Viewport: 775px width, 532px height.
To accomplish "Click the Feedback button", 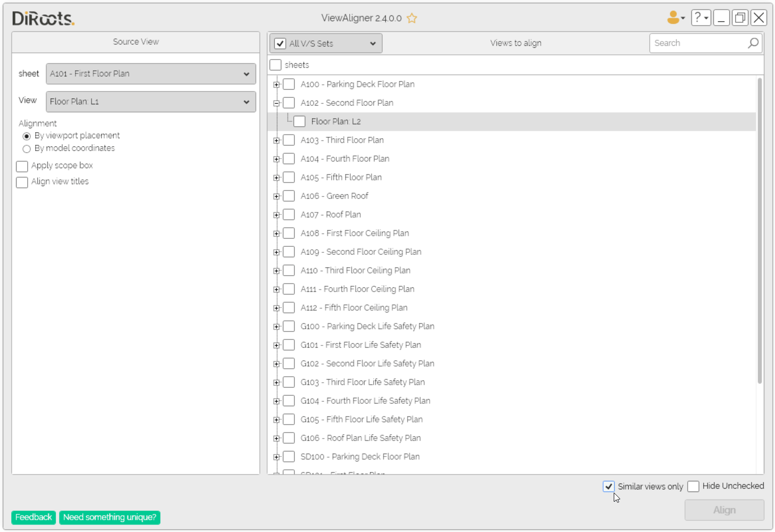I will point(34,517).
